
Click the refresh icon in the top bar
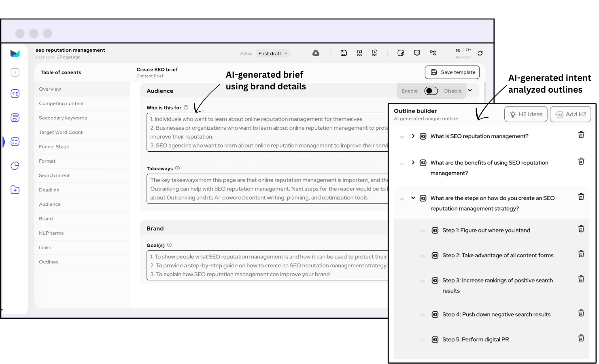coord(480,53)
